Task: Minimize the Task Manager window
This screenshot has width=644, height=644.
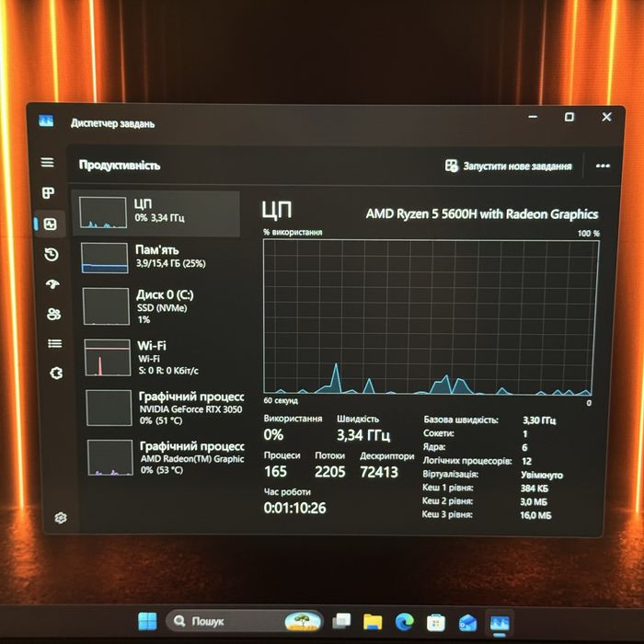Action: point(533,117)
